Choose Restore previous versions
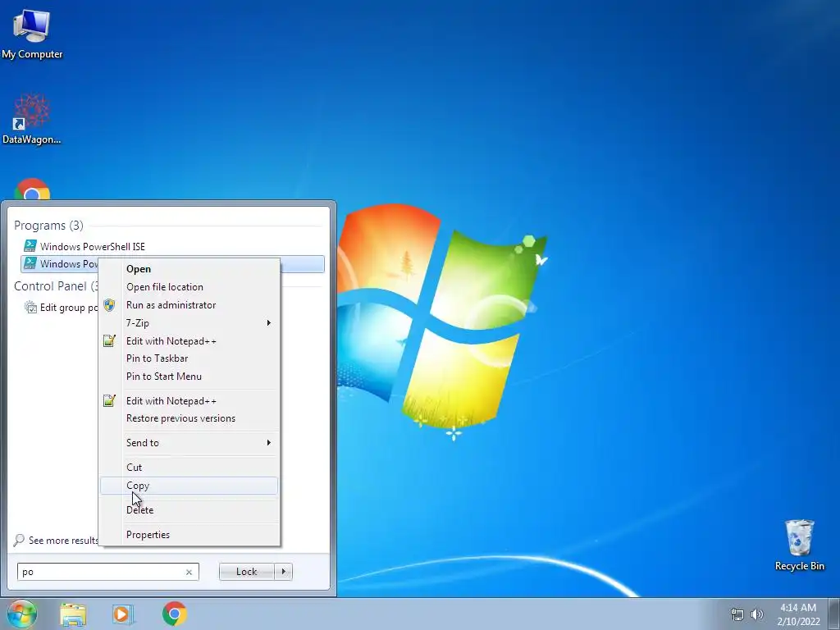Viewport: 840px width, 630px height. [189, 418]
